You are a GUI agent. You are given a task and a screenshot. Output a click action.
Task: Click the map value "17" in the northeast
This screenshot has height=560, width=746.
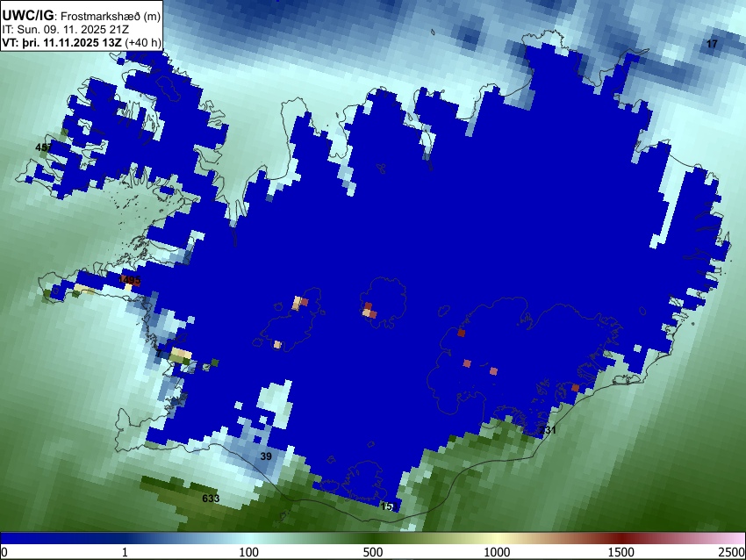(712, 44)
